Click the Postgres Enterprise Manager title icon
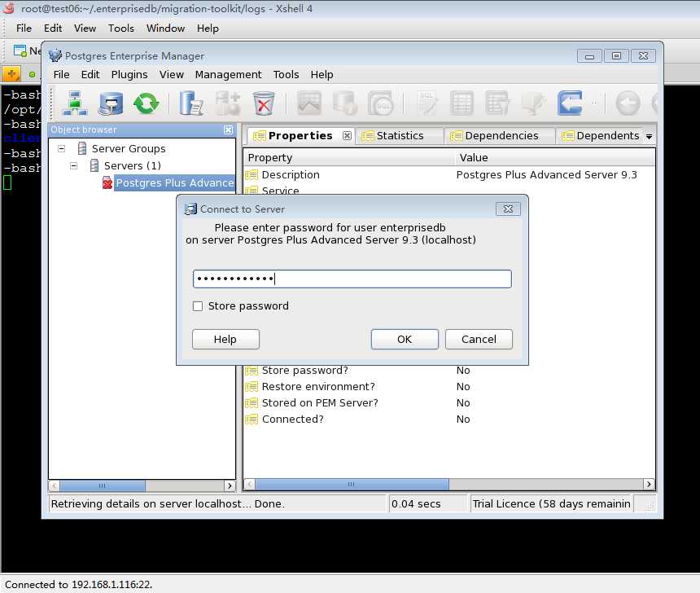Screen dimensions: 700x593 [55, 56]
